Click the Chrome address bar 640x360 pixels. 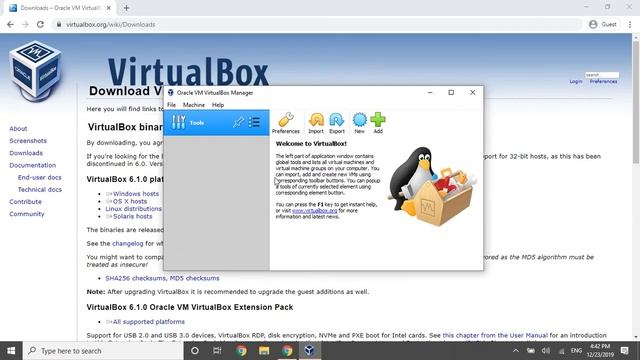(x=318, y=24)
